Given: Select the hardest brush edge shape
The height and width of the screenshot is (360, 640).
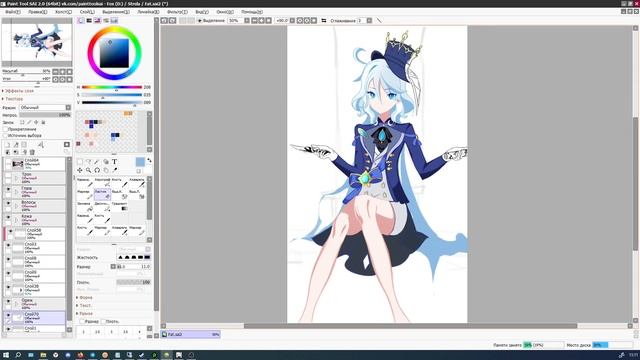Looking at the screenshot, I should (147, 258).
